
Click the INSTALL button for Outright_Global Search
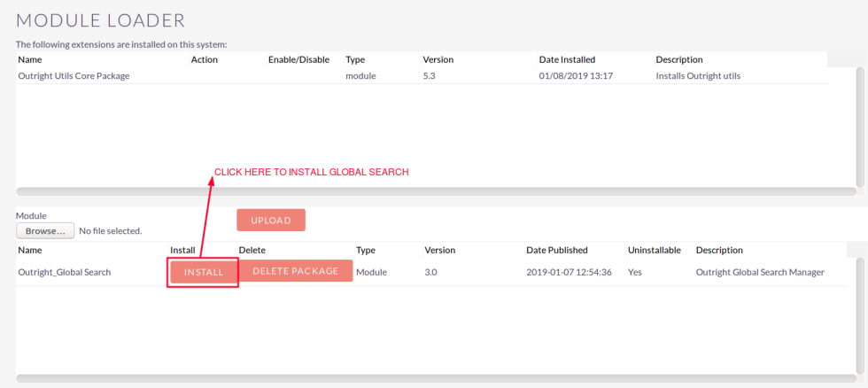point(203,272)
